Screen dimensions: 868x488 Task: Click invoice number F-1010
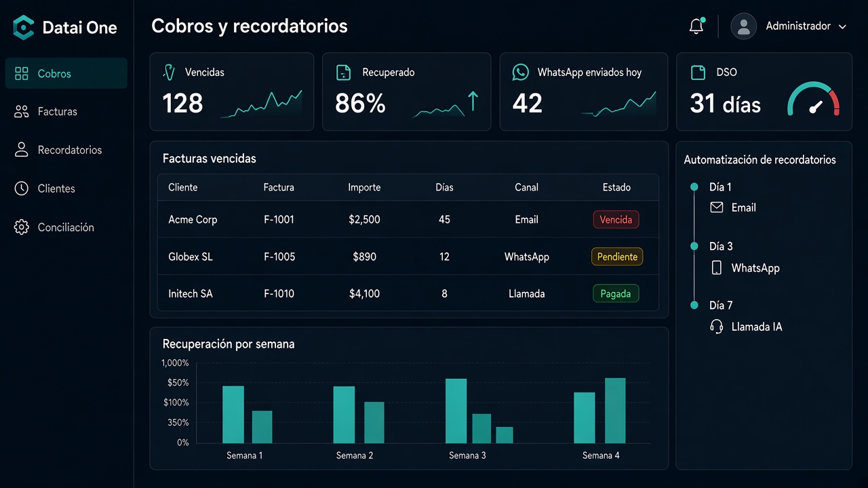point(279,293)
